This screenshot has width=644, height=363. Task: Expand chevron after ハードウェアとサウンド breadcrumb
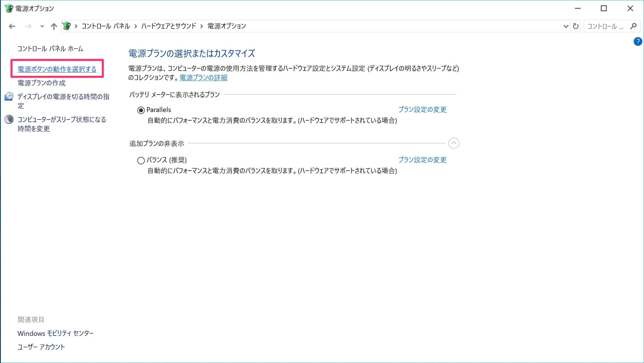(x=202, y=26)
